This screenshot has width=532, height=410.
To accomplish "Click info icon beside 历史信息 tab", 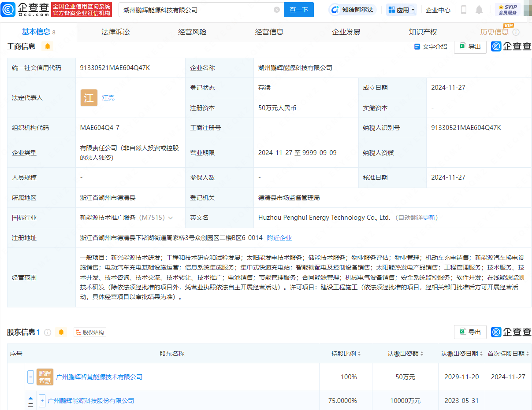I will [516, 32].
